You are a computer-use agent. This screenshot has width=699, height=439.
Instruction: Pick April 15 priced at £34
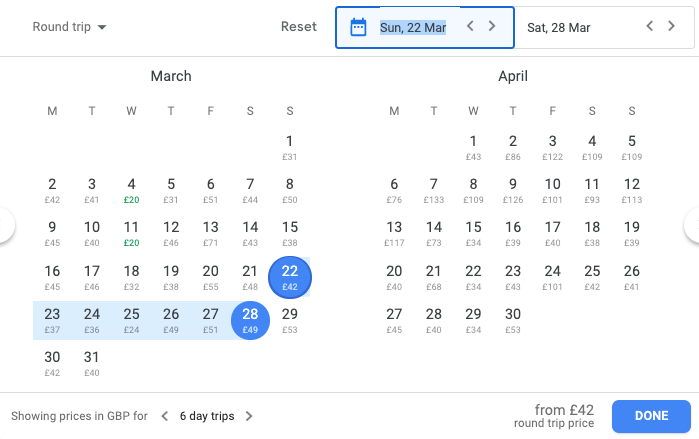point(473,232)
